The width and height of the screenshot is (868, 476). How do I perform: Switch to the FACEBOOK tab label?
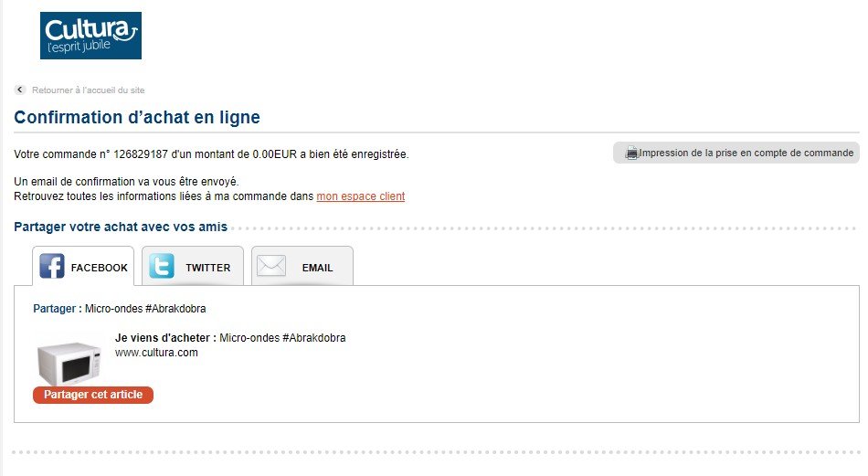click(x=99, y=268)
